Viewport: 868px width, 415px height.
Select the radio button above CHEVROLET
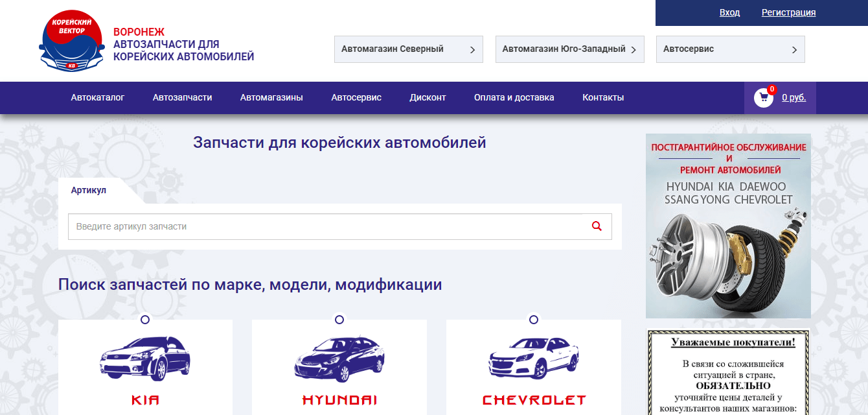point(534,319)
